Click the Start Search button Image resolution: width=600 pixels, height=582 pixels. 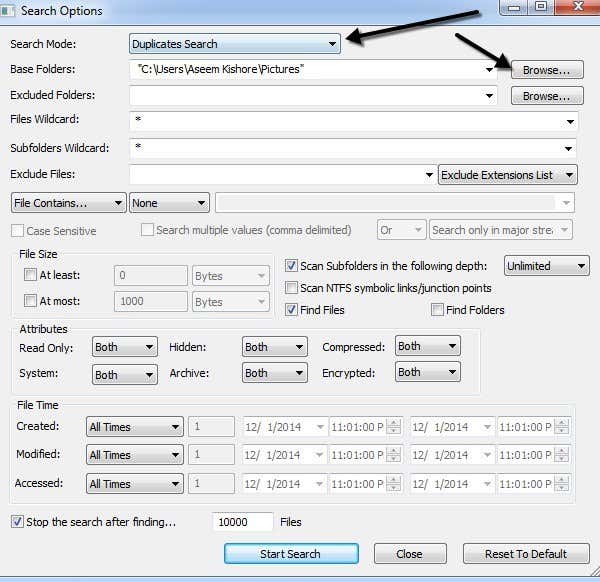[x=291, y=554]
